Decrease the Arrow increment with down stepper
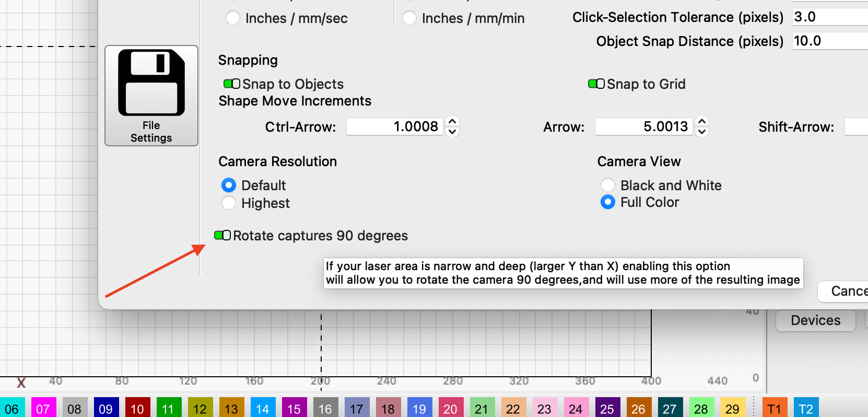 pos(702,132)
